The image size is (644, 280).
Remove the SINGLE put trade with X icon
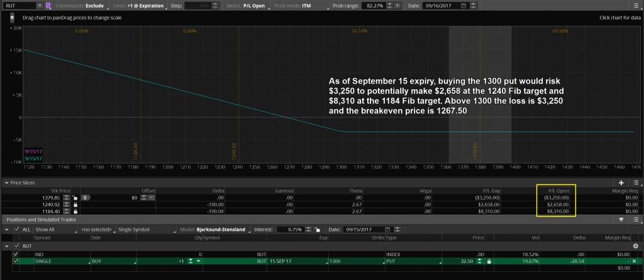pyautogui.click(x=634, y=260)
